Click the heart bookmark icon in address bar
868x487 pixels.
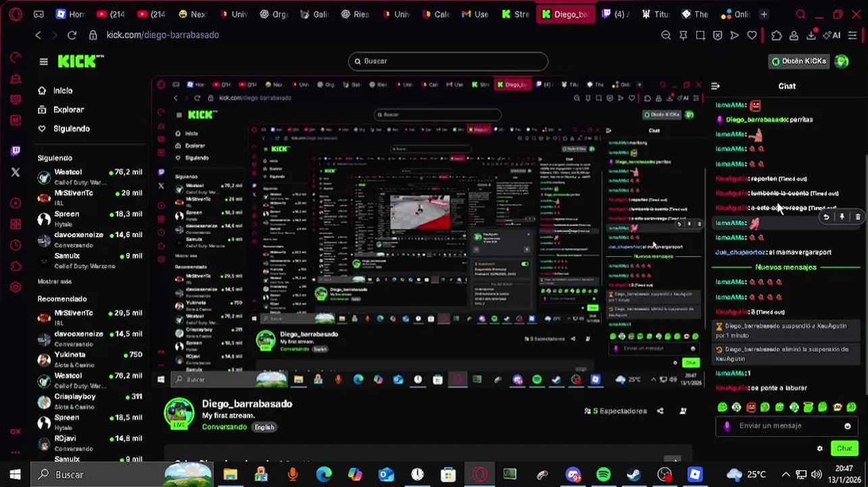752,35
